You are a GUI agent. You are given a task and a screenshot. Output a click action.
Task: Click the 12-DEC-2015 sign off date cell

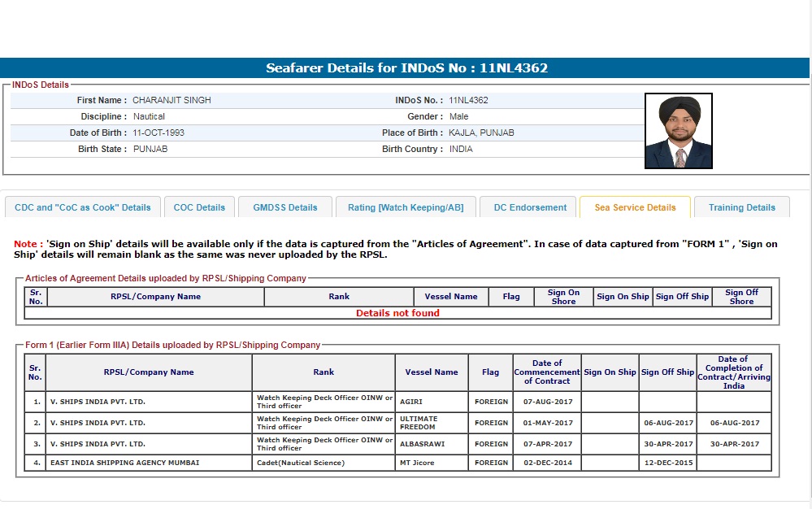pos(667,463)
